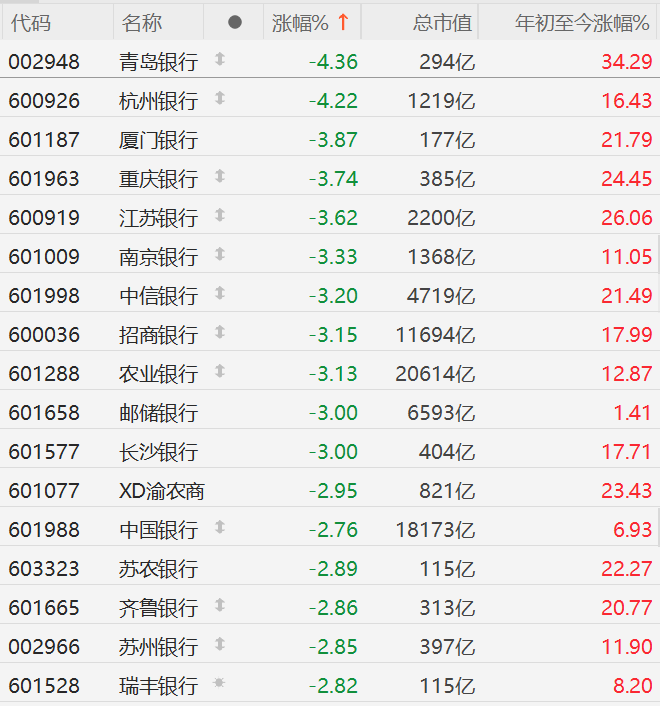Click the marker icon next to 中信银行
This screenshot has height=706, width=660.
(x=220, y=293)
